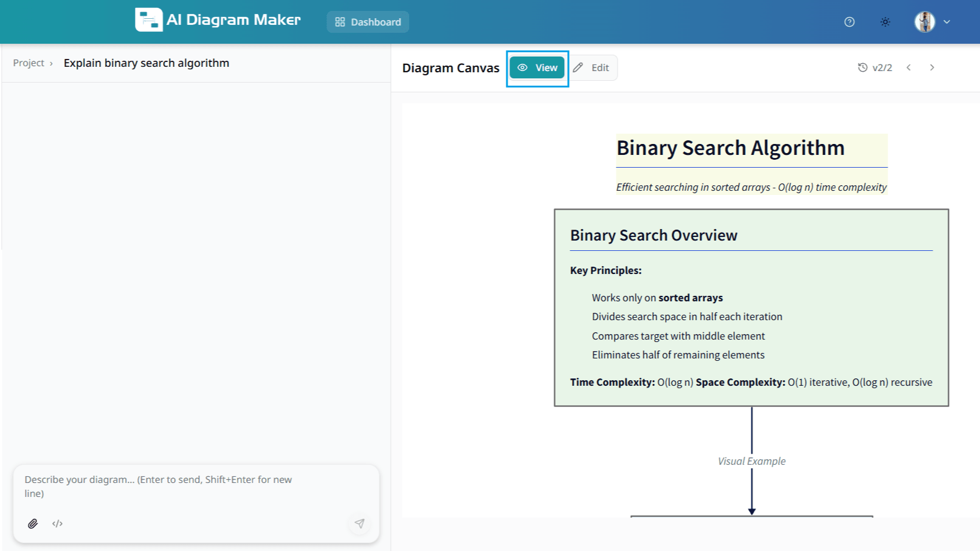This screenshot has height=551, width=980.
Task: Switch canvas to Edit mode
Action: pos(593,67)
